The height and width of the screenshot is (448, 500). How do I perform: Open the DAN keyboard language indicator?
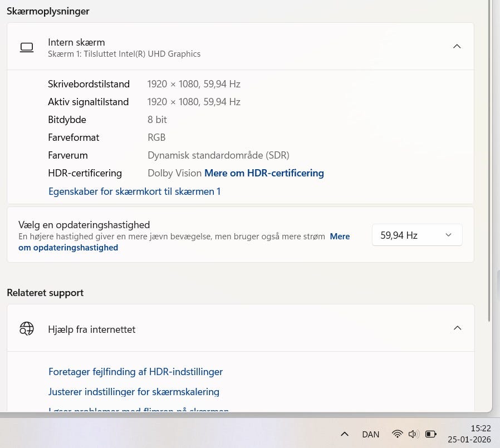tap(370, 434)
